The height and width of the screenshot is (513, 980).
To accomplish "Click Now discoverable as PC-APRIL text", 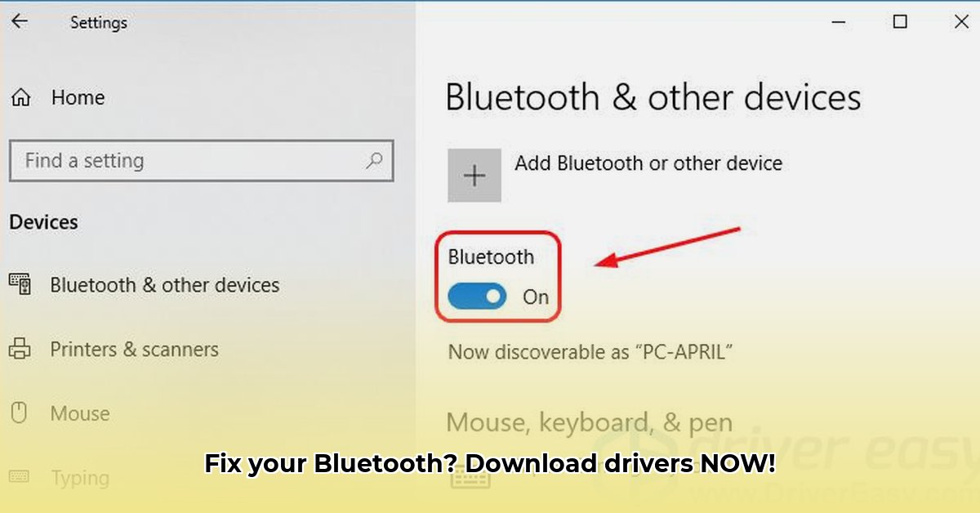I will point(590,352).
